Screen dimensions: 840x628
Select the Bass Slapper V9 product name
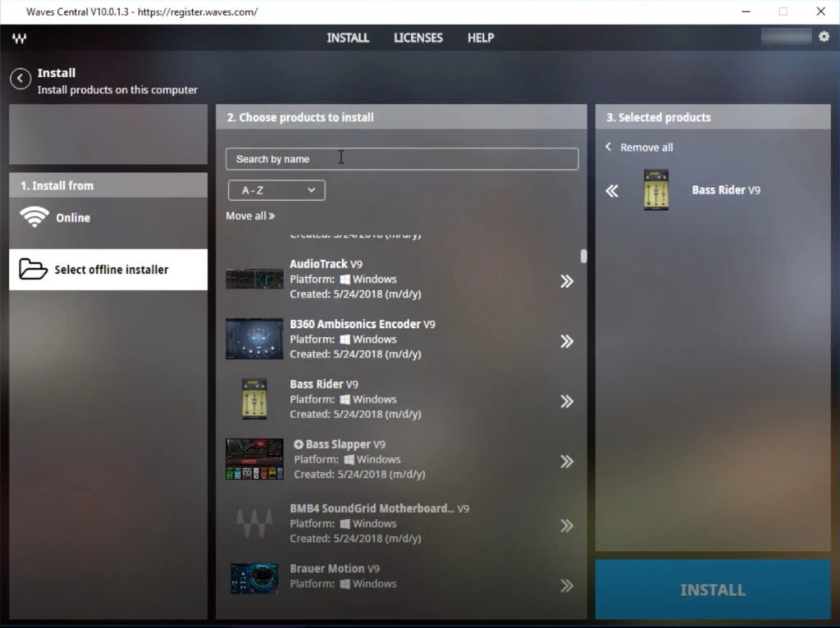click(x=345, y=444)
